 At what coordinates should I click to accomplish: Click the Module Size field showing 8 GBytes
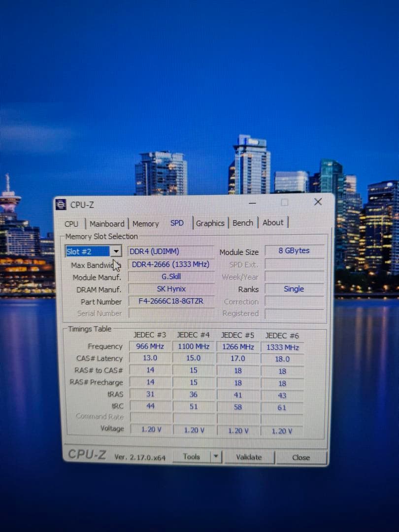(x=294, y=251)
